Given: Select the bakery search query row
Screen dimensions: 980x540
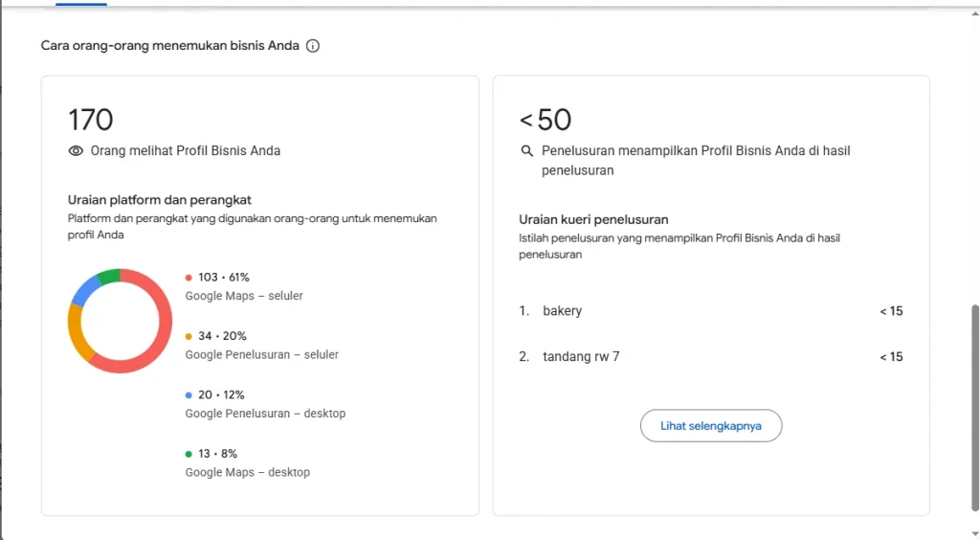Looking at the screenshot, I should point(711,310).
